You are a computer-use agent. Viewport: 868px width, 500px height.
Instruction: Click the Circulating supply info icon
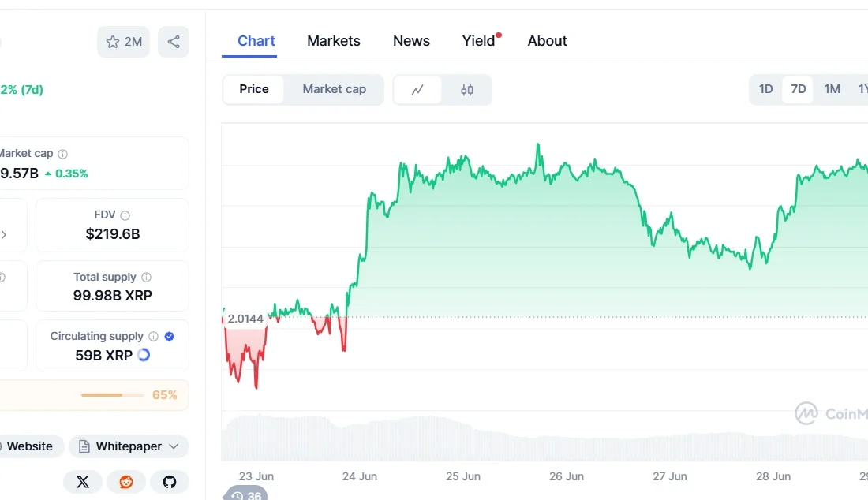tap(153, 337)
